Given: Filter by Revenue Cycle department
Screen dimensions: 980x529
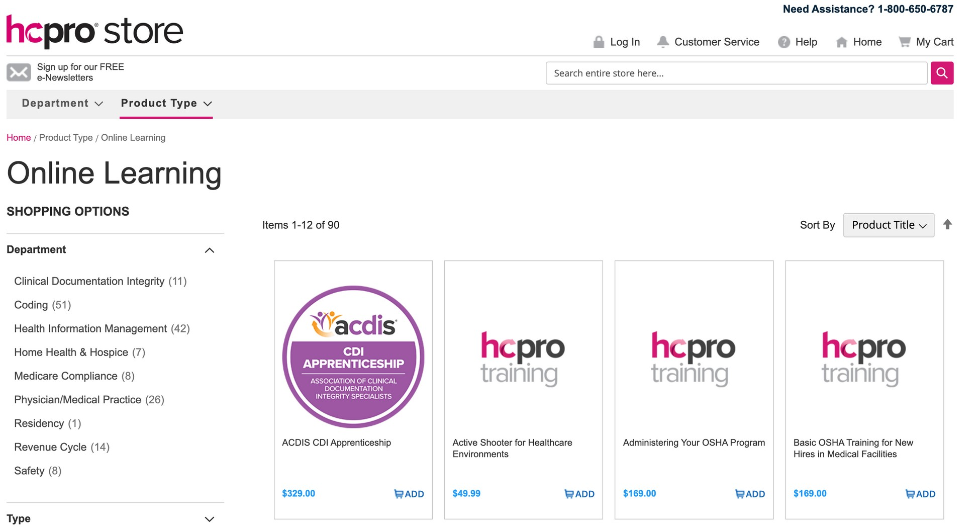Looking at the screenshot, I should pos(50,448).
